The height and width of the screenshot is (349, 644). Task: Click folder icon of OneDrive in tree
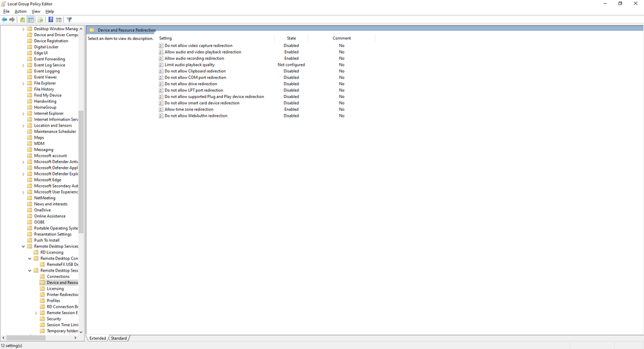[30, 210]
